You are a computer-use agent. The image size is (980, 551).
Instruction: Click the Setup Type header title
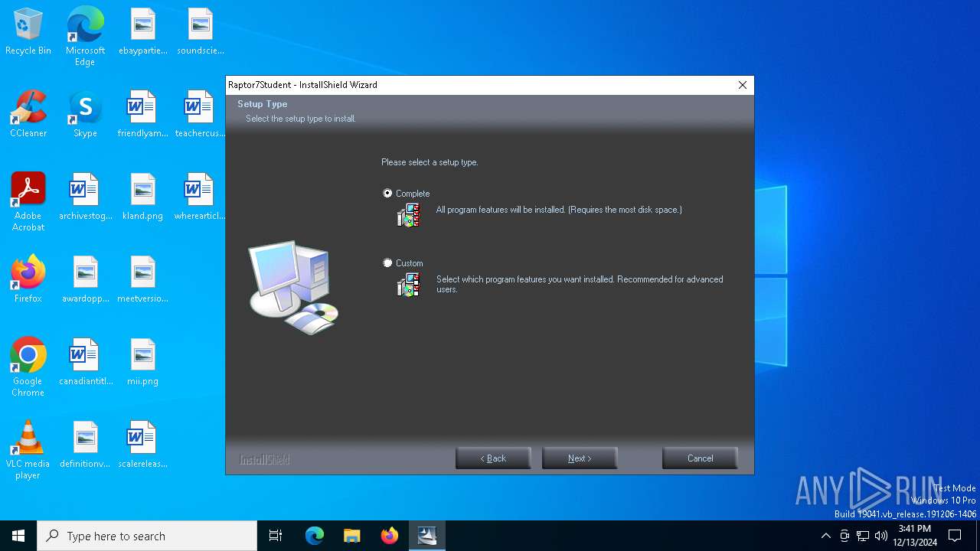[x=263, y=104]
